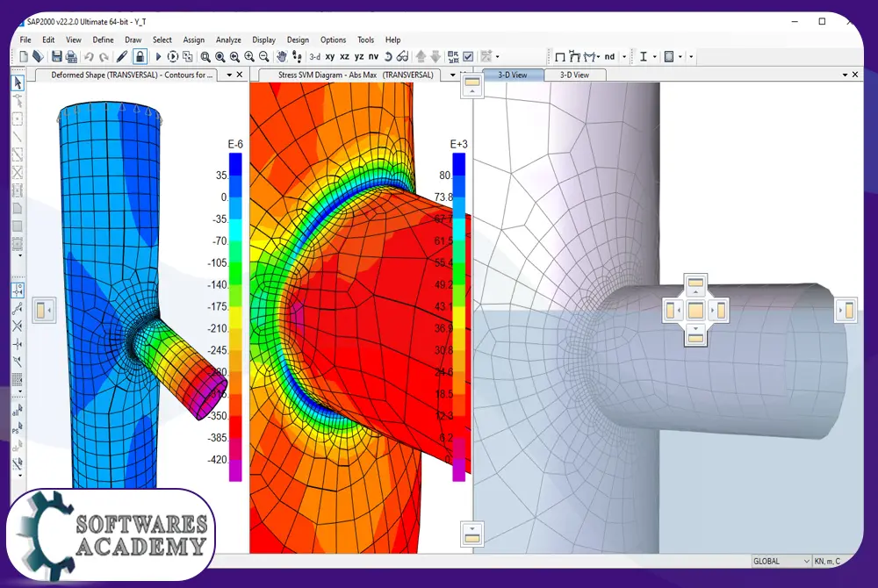Open the Stress SVM pane dropdown arrow
878x588 pixels.
pyautogui.click(x=452, y=75)
